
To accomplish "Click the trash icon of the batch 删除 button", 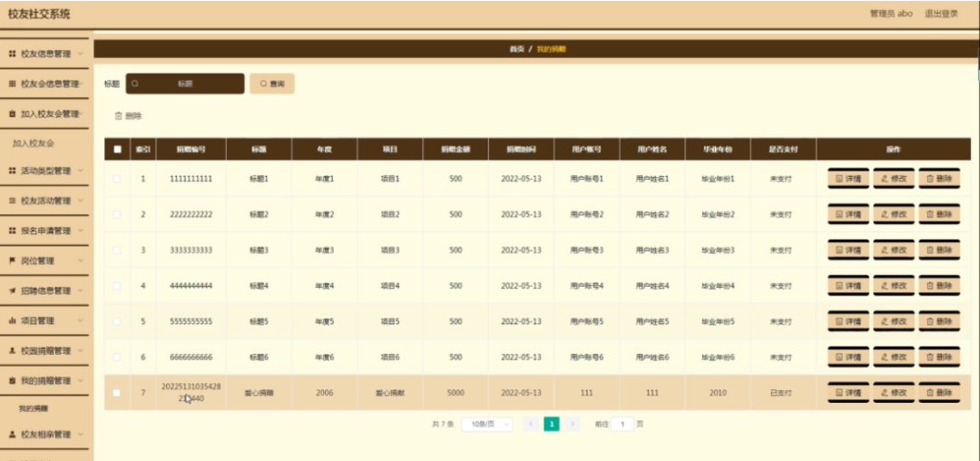I will click(x=117, y=116).
